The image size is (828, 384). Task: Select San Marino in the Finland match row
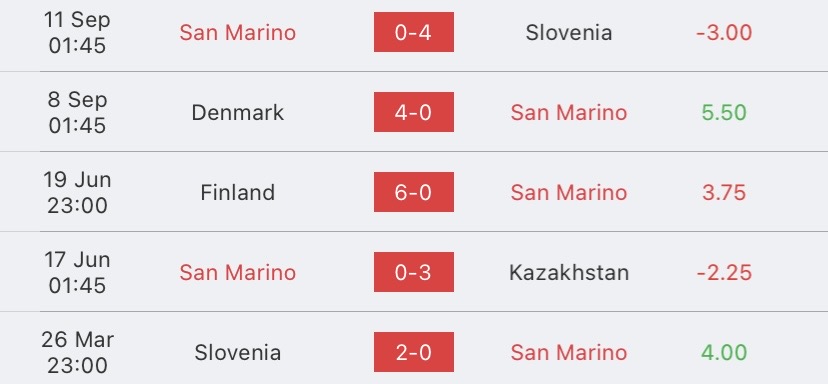point(569,192)
